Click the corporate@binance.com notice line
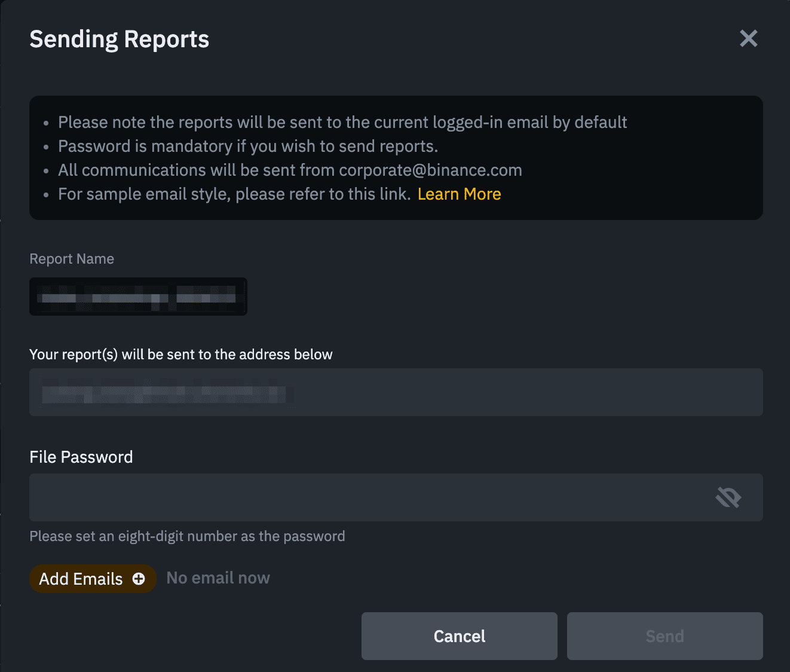 pyautogui.click(x=290, y=170)
